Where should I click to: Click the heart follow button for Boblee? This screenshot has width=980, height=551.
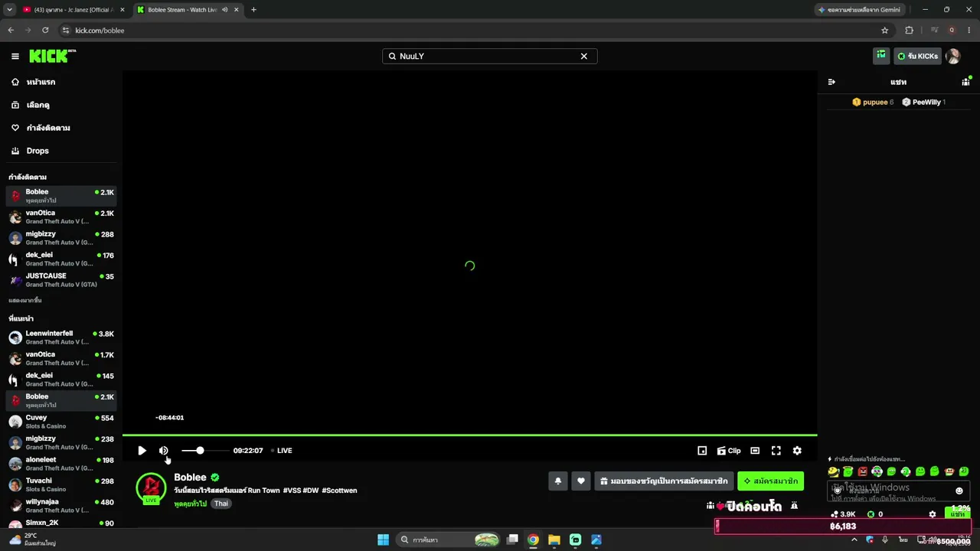coord(581,481)
